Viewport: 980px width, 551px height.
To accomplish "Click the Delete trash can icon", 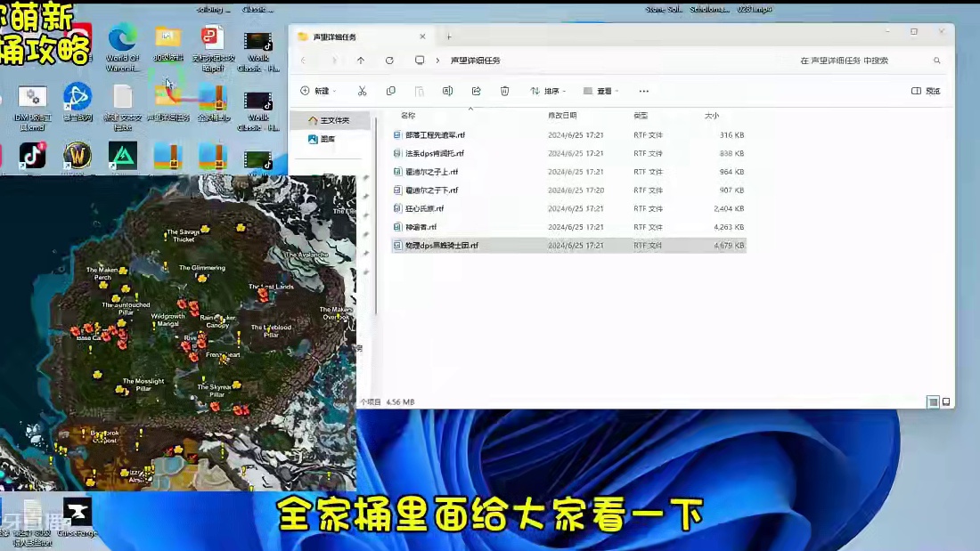I will coord(504,91).
